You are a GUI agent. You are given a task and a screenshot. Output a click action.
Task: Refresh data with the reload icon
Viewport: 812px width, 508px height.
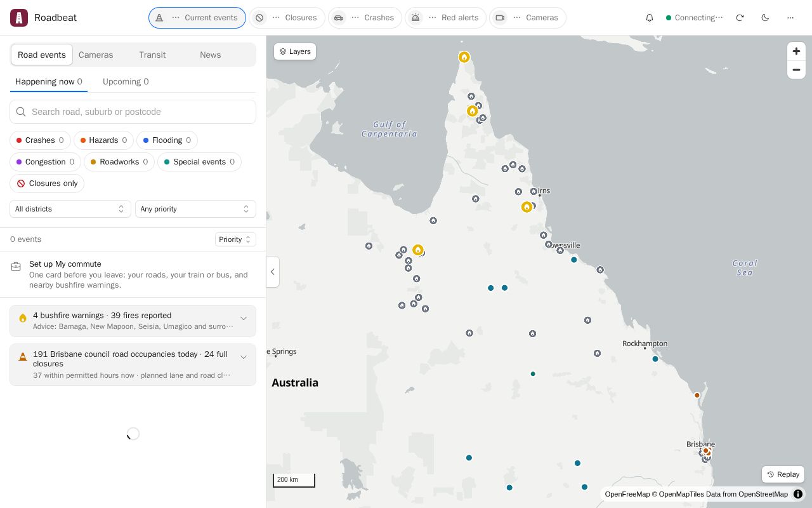740,18
